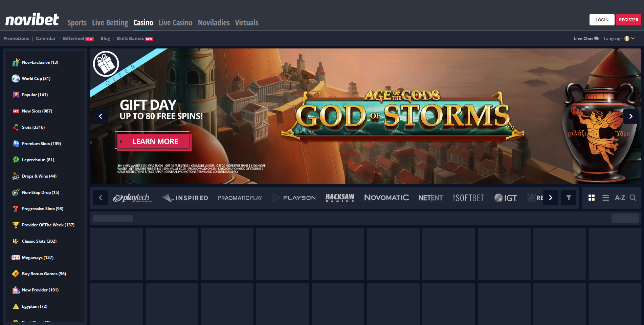Click the gift box offer icon on banner
This screenshot has width=644, height=325.
[x=106, y=64]
